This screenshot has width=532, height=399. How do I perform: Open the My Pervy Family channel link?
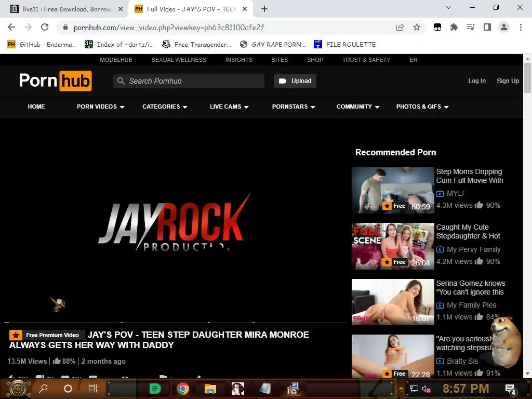coord(473,249)
